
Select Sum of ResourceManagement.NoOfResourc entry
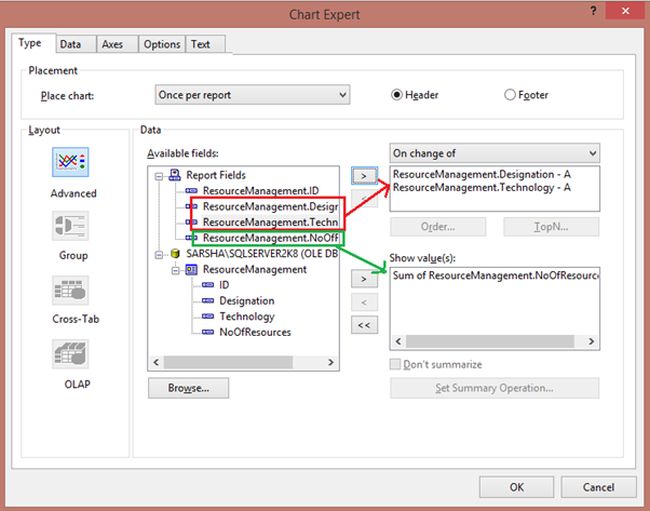pyautogui.click(x=495, y=275)
